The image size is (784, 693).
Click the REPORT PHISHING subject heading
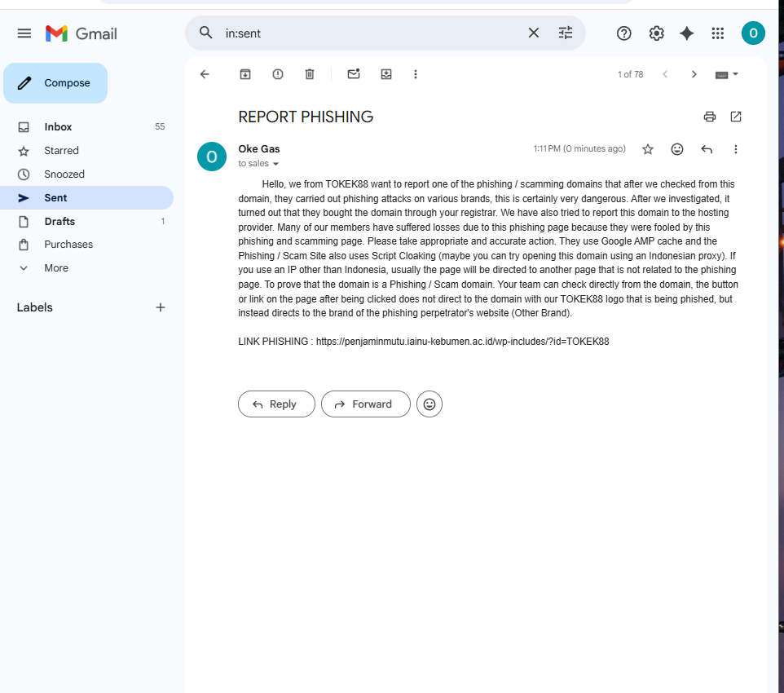pos(306,117)
